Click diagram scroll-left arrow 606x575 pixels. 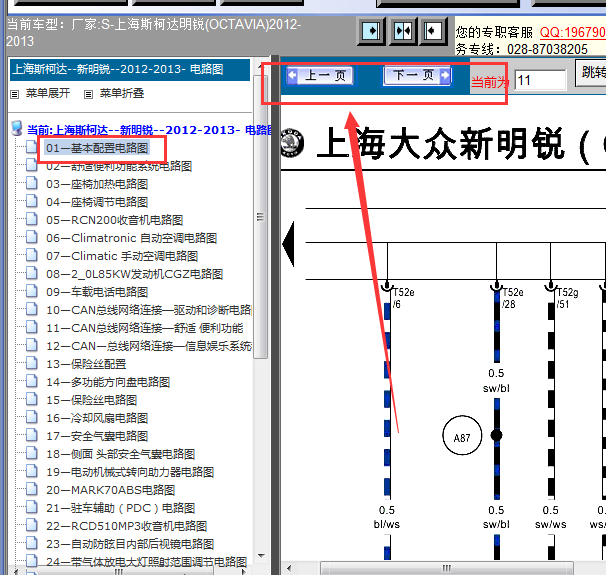(289, 568)
